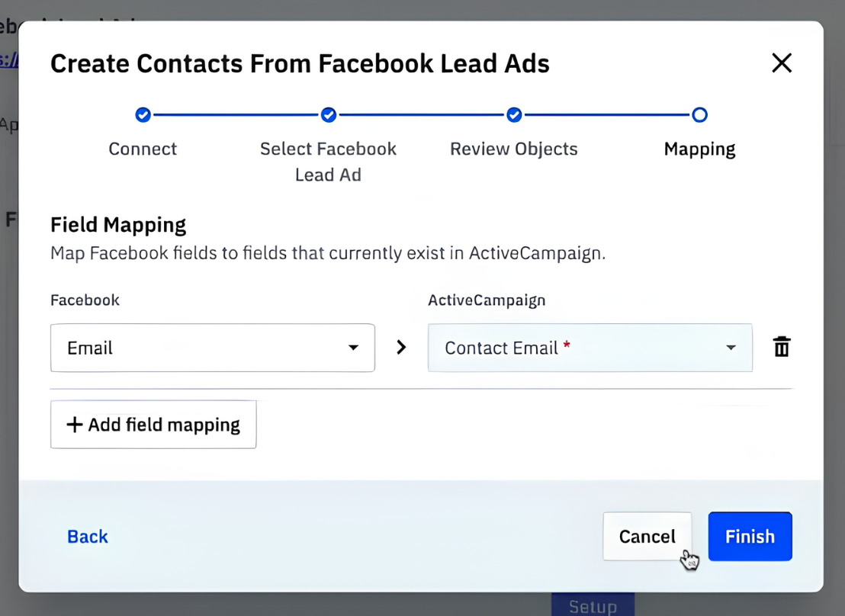The image size is (845, 616).
Task: Click the Add field mapping button
Action: (153, 425)
